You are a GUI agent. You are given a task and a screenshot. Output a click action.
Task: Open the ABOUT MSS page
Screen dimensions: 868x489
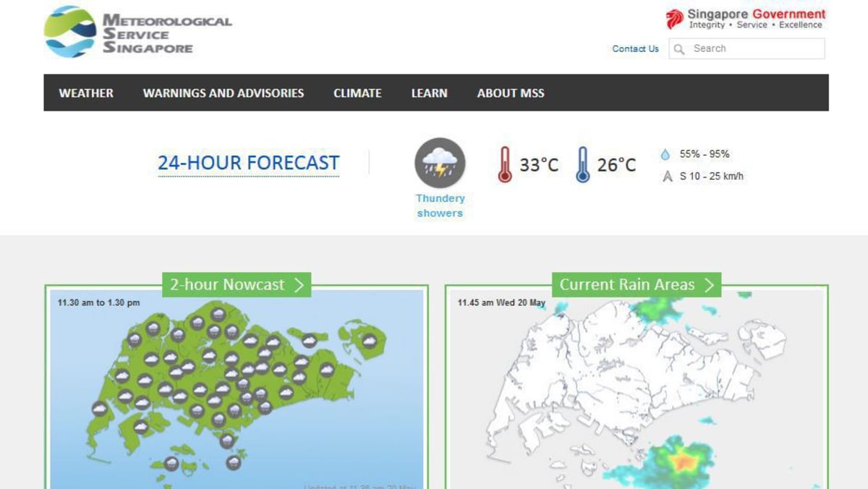tap(510, 93)
